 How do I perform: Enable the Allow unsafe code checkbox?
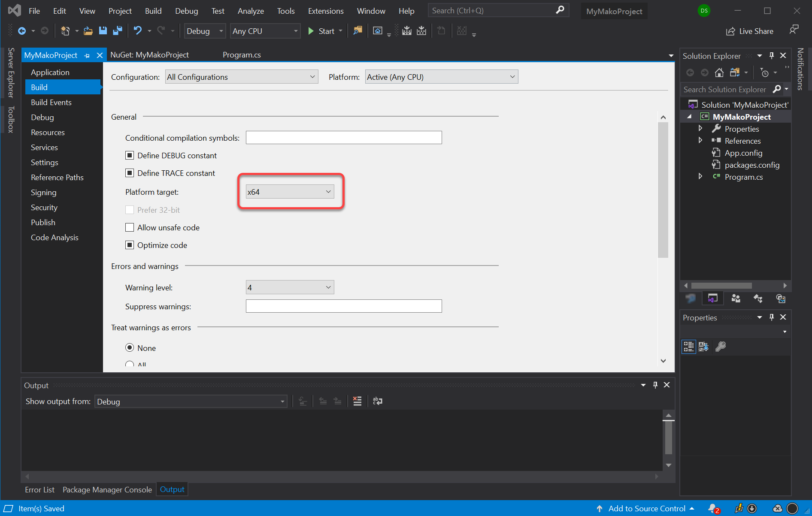click(130, 227)
